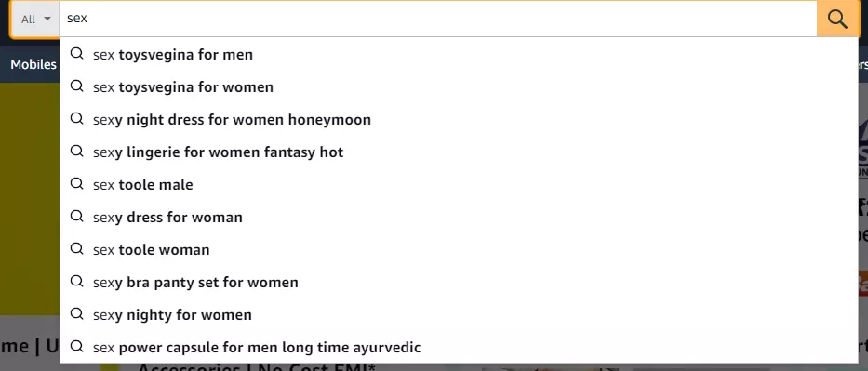868x371 pixels.
Task: Click magnifier icon beside 'sexy night dress' suggestion
Action: (x=77, y=119)
